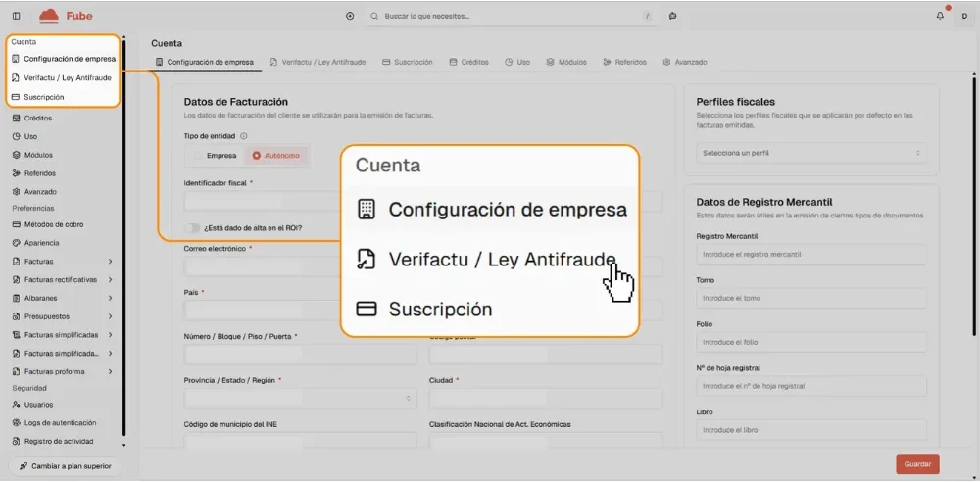Click the Guardar button
Image resolution: width=980 pixels, height=482 pixels.
tap(917, 464)
